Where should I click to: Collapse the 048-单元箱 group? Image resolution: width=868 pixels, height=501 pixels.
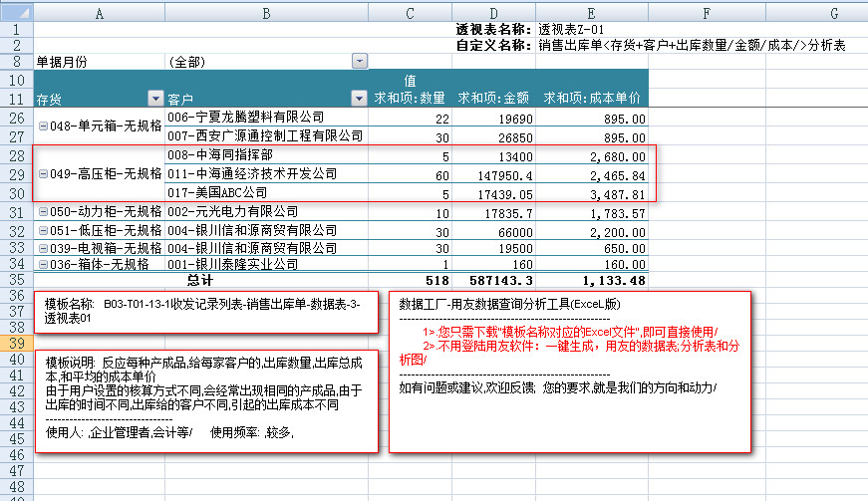42,126
